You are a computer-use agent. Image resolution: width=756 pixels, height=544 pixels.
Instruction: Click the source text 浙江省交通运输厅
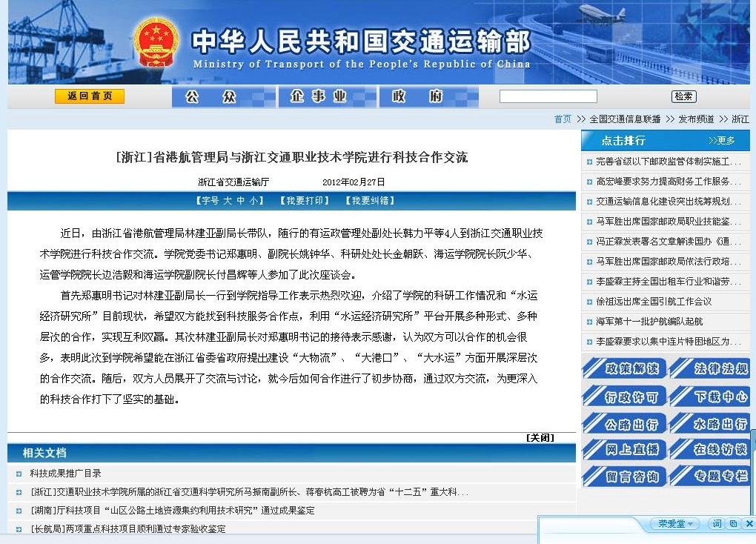point(233,182)
